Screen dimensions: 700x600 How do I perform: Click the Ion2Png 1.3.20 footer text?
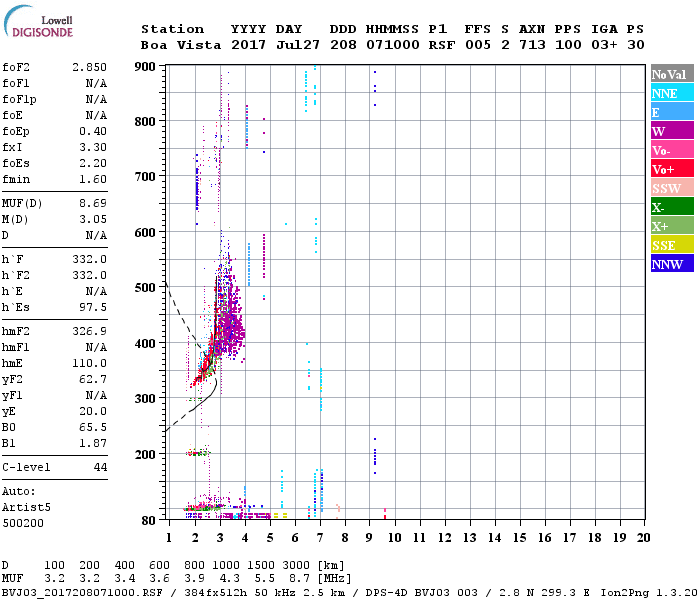point(649,593)
